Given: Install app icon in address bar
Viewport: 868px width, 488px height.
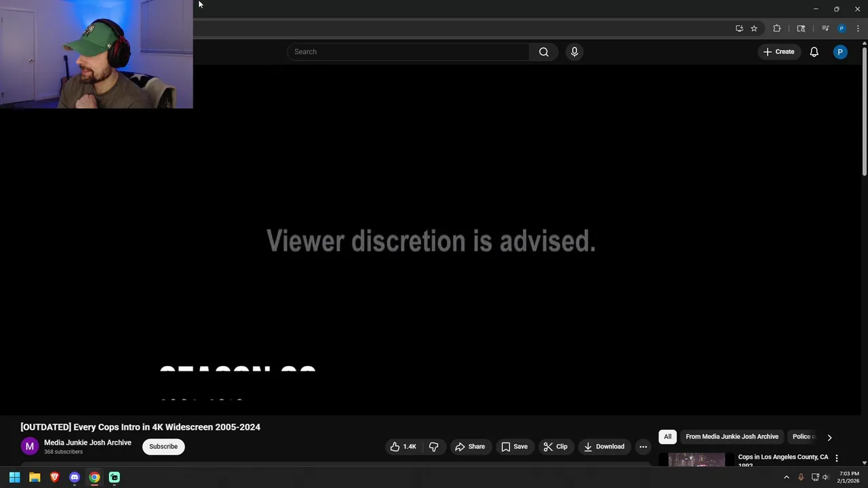Looking at the screenshot, I should tap(739, 28).
